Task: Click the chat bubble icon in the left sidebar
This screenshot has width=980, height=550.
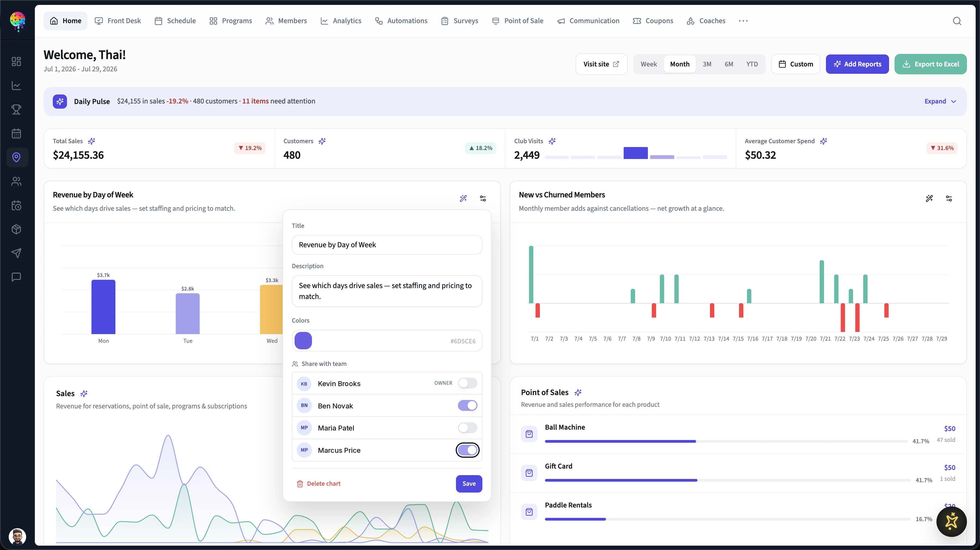Action: point(16,277)
